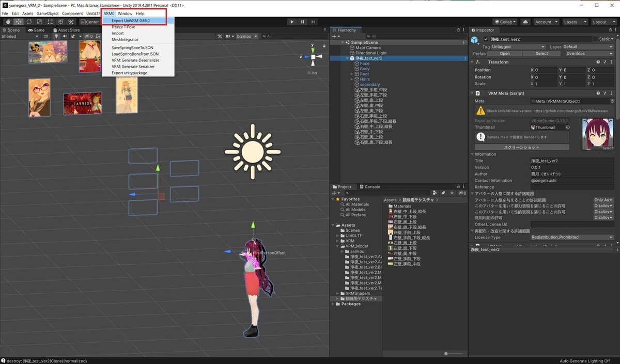Image resolution: width=620 pixels, height=364 pixels.
Task: Click Project favorites star icon
Action: 452,193
